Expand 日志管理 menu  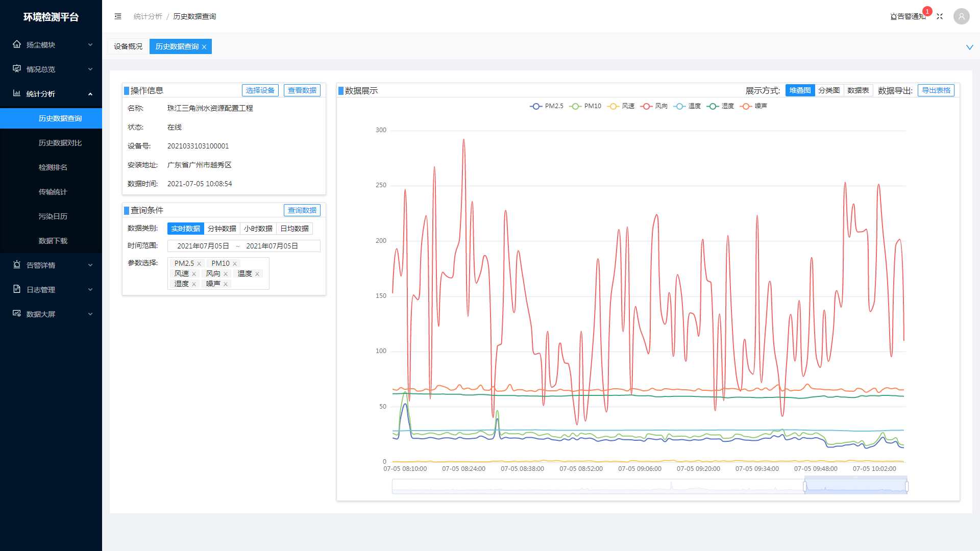click(x=90, y=290)
